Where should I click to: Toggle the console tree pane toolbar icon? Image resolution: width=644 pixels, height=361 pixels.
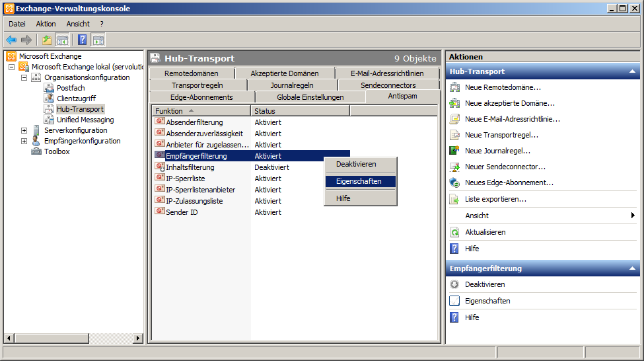pos(63,40)
